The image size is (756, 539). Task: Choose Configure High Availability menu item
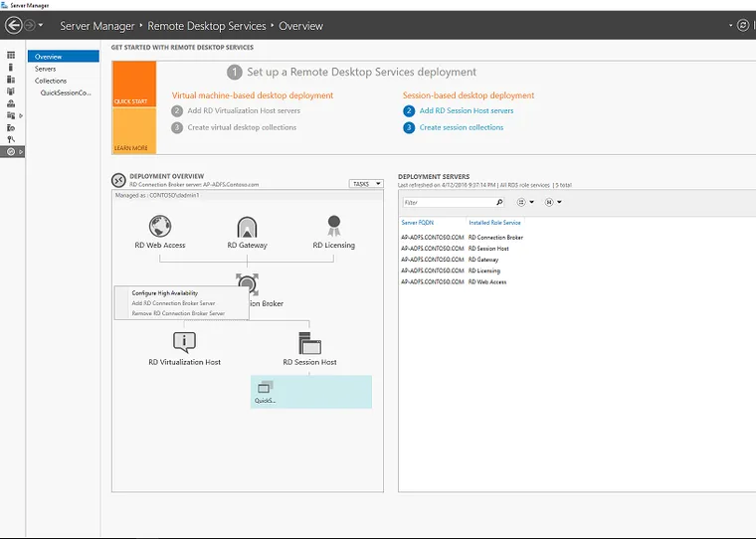click(x=165, y=292)
